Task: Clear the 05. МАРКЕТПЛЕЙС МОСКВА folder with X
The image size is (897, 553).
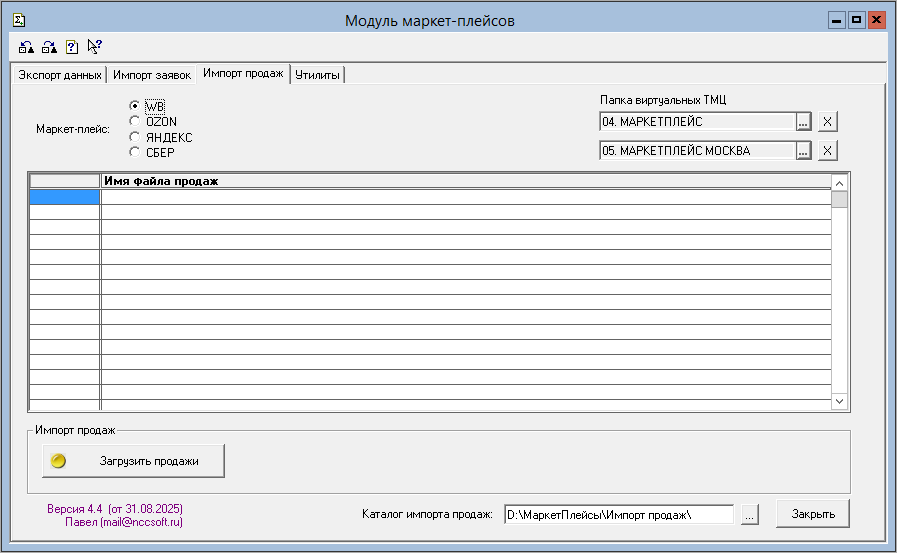Action: 827,151
